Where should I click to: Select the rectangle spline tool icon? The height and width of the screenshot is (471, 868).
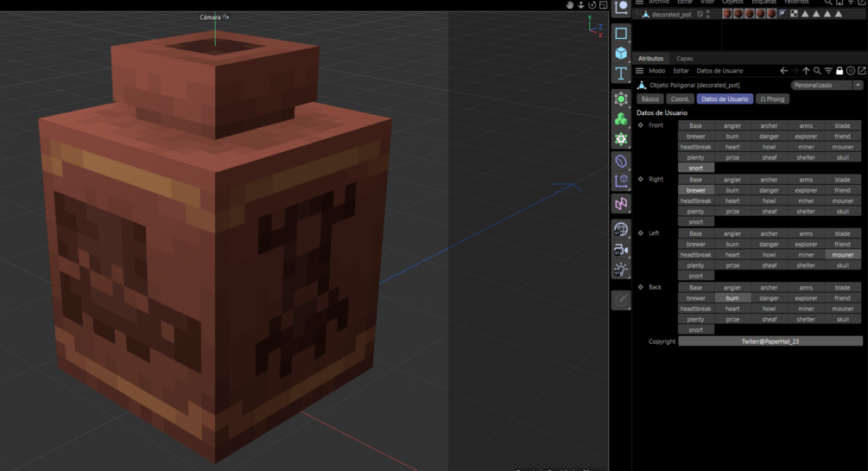point(620,33)
